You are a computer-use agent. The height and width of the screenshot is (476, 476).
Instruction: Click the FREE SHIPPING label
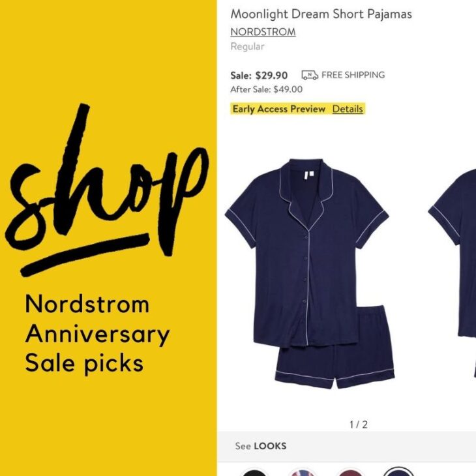pyautogui.click(x=353, y=75)
